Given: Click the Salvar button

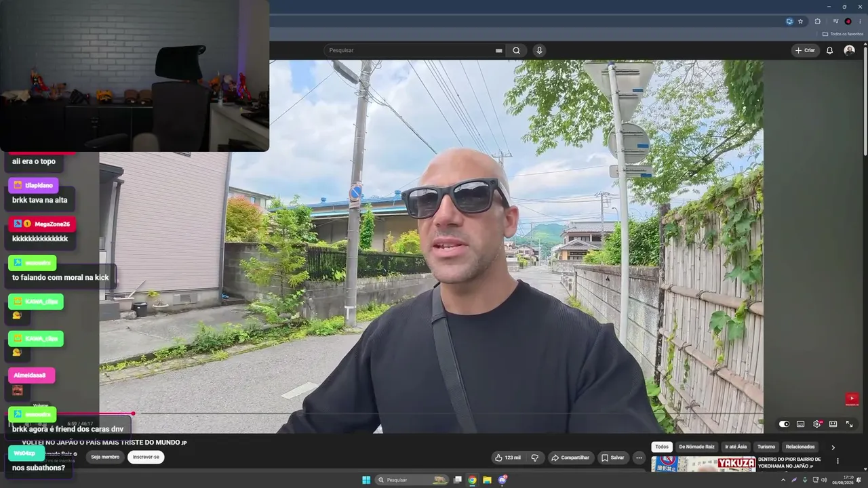Looking at the screenshot, I should tap(612, 457).
